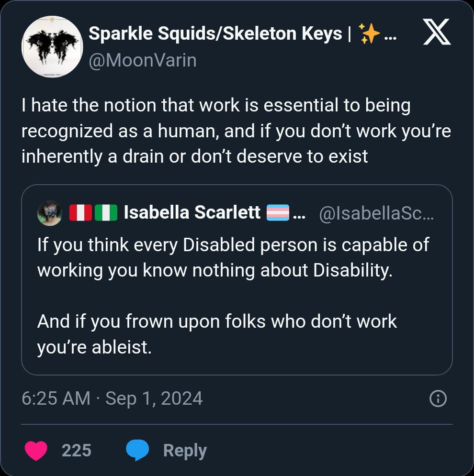
Task: Click Isabella Scarlett's small avatar
Action: 49,213
